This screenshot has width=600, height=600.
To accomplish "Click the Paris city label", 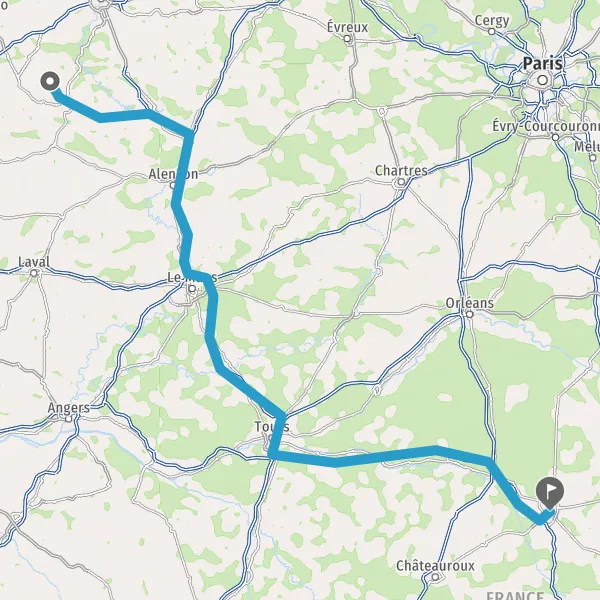I will (543, 63).
